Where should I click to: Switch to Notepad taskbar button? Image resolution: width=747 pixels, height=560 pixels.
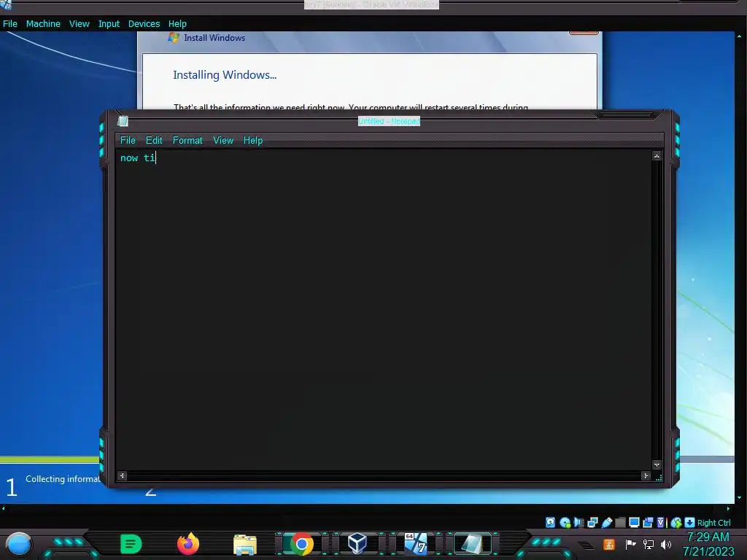pos(472,544)
